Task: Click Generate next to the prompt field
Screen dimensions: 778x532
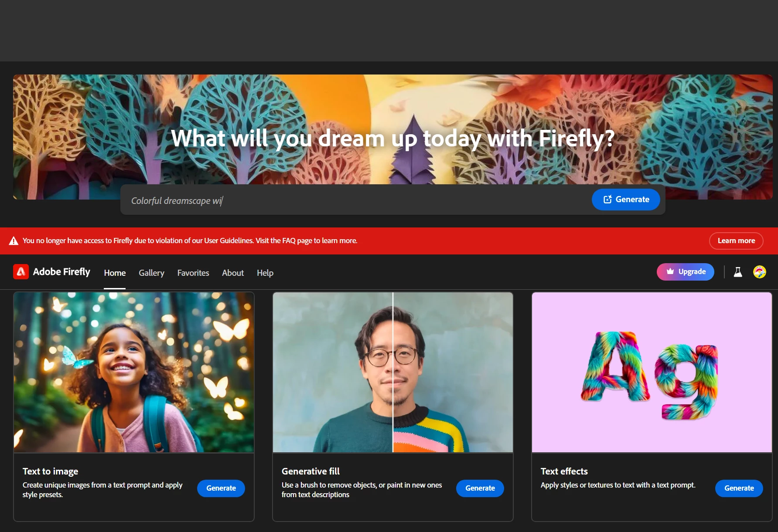Action: [626, 200]
